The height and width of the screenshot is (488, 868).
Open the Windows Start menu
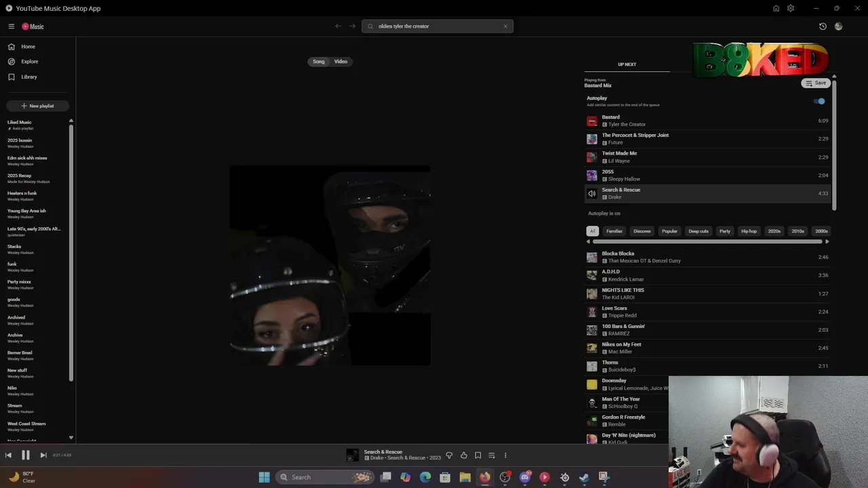264,477
